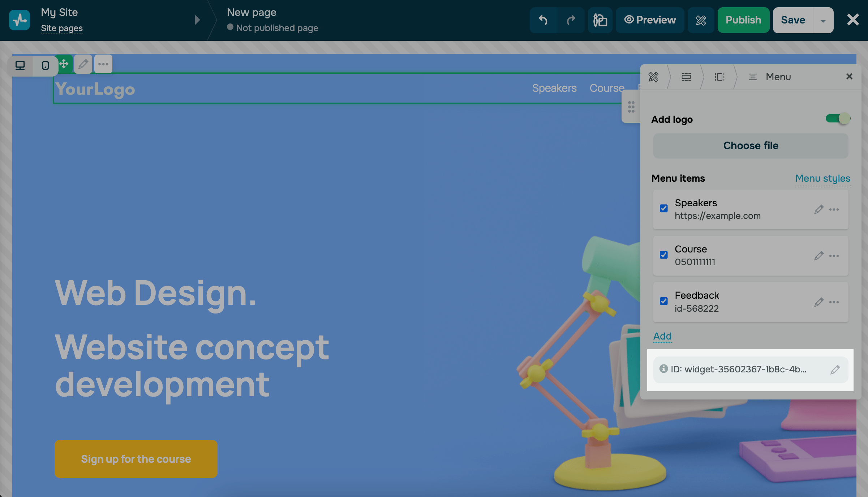Open the Menu styles link
This screenshot has width=868, height=497.
click(x=822, y=178)
